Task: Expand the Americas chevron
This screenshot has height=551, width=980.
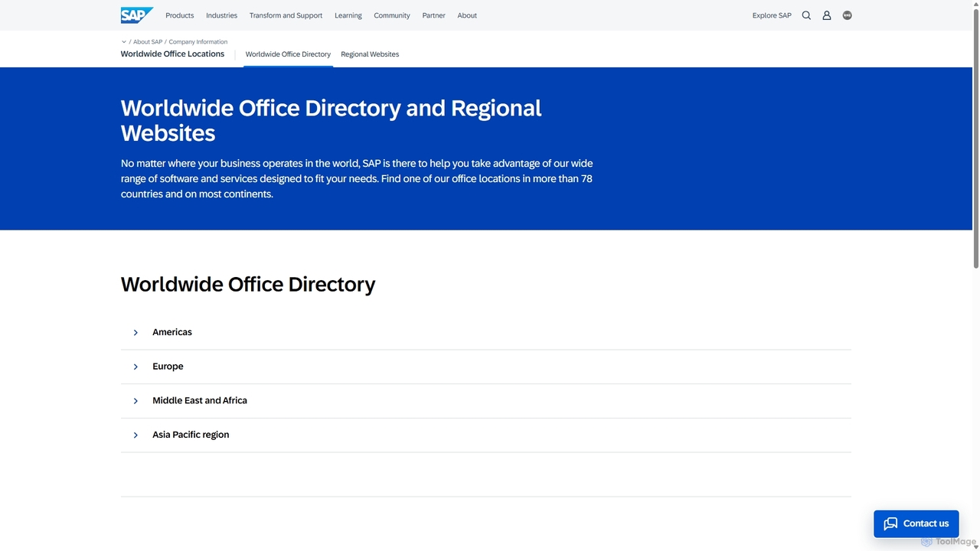Action: point(136,333)
